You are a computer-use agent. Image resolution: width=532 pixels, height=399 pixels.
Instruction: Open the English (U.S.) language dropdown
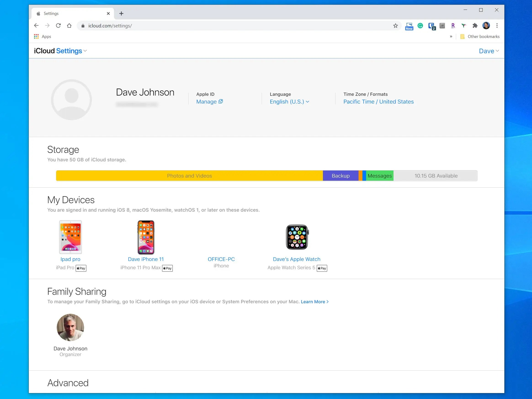pos(289,101)
